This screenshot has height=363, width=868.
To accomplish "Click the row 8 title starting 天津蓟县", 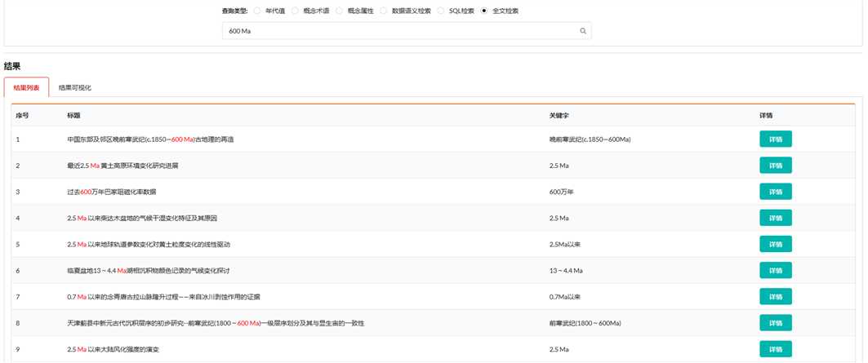I will click(x=216, y=323).
